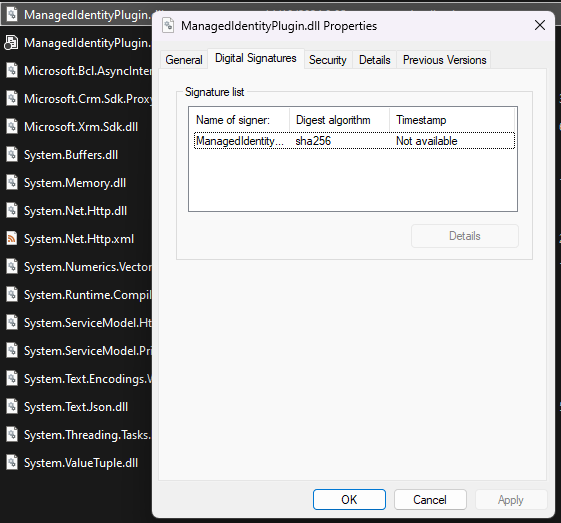Click the Cancel button
The width and height of the screenshot is (561, 523).
430,499
